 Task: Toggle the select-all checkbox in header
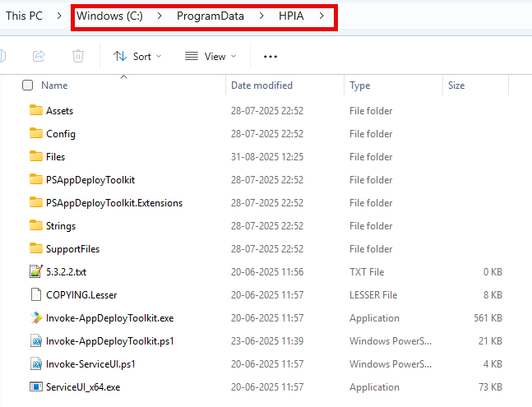click(28, 86)
